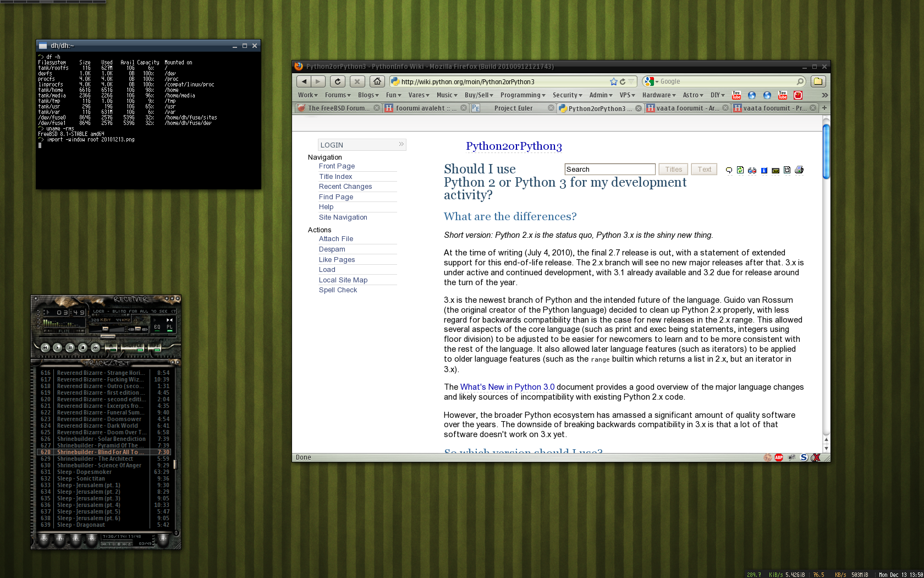Click the wiki print view icon
This screenshot has width=924, height=578.
pyautogui.click(x=799, y=170)
